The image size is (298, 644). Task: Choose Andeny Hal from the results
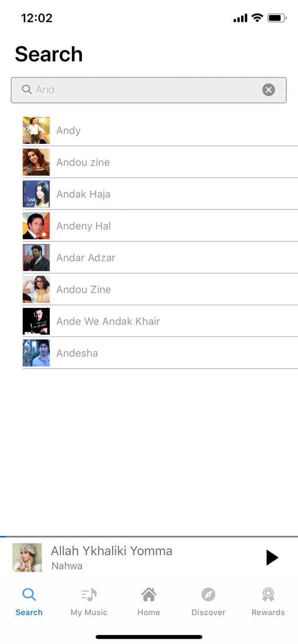tap(83, 226)
